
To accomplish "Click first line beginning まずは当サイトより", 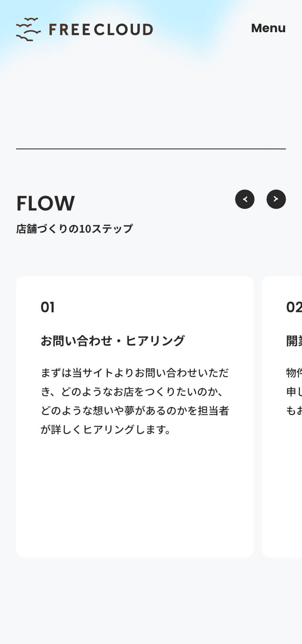I will click(x=134, y=373).
